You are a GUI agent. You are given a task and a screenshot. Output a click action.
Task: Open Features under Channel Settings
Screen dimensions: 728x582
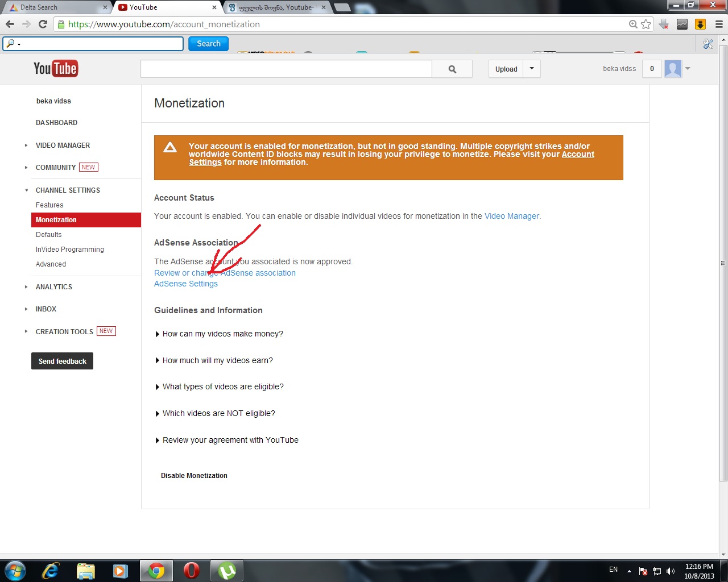(49, 205)
